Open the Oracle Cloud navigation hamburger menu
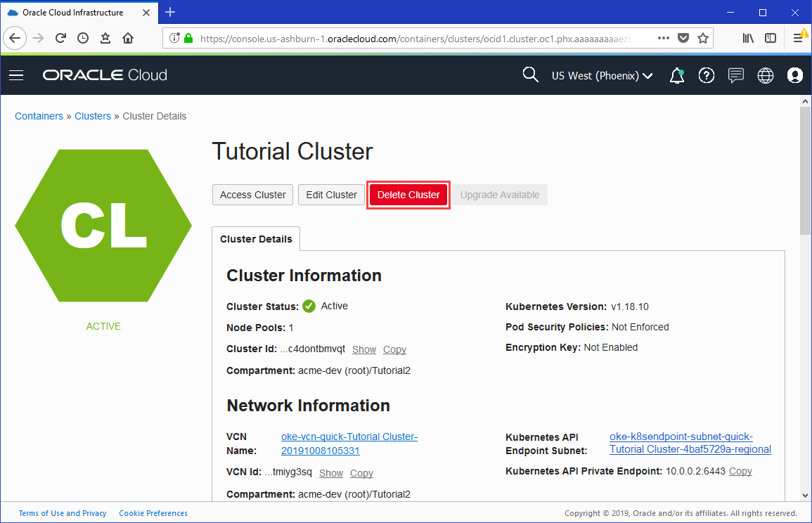Screen dimensions: 812x523 pos(16,75)
